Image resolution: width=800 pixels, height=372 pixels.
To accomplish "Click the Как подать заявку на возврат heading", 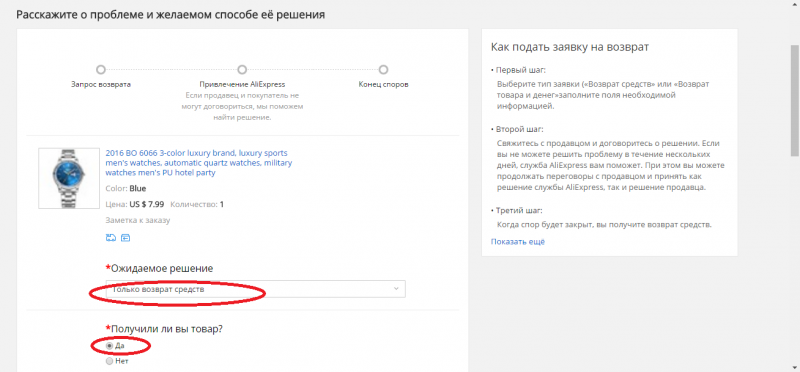I will [x=570, y=47].
